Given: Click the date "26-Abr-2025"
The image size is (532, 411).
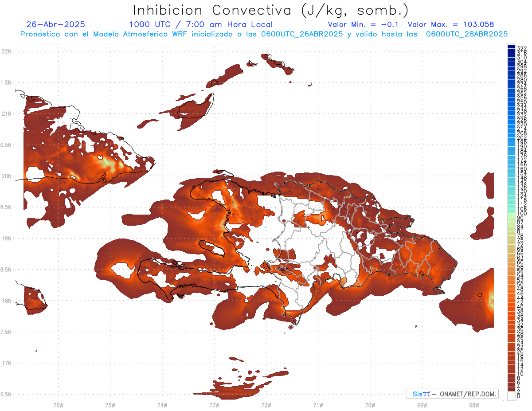Looking at the screenshot, I should pyautogui.click(x=56, y=24).
